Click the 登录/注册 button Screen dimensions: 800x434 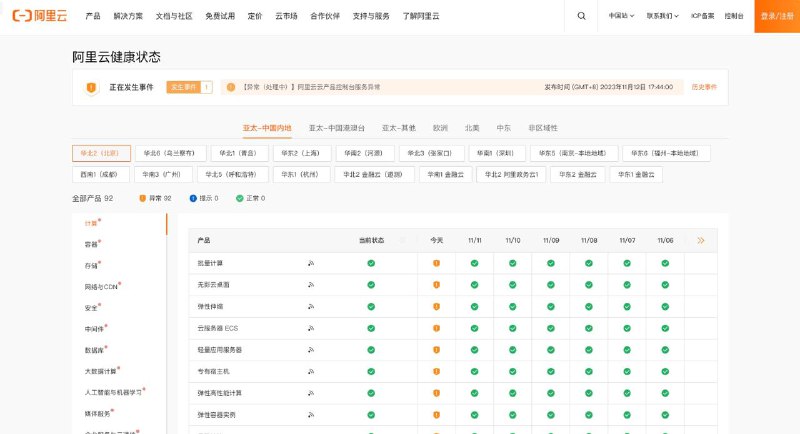tap(777, 16)
